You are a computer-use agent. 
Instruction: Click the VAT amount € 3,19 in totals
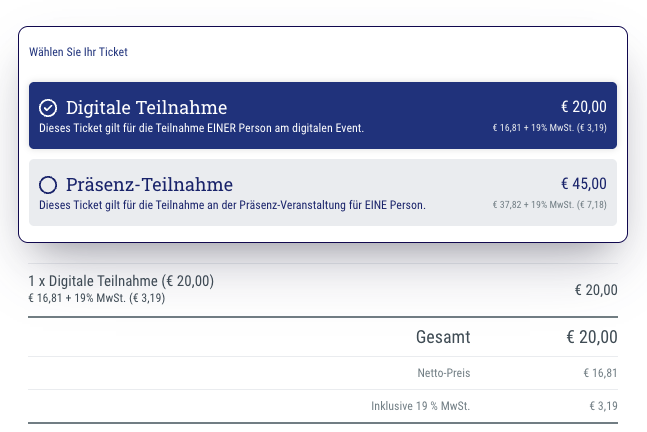click(x=603, y=406)
